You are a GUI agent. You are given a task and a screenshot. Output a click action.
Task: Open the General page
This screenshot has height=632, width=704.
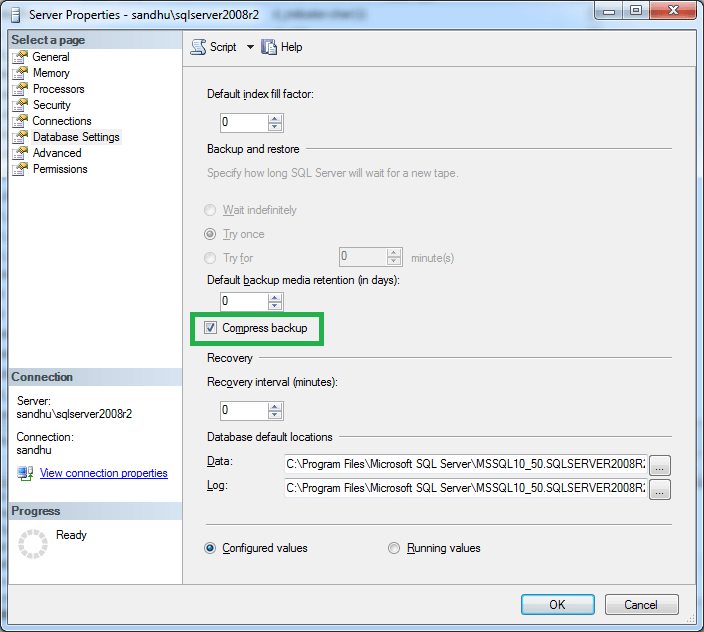pos(51,57)
